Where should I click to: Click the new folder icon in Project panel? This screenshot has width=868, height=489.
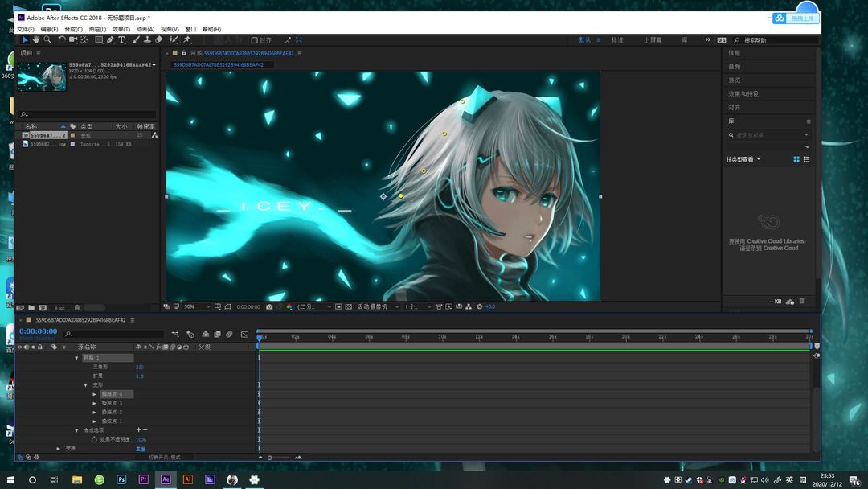pyautogui.click(x=31, y=308)
